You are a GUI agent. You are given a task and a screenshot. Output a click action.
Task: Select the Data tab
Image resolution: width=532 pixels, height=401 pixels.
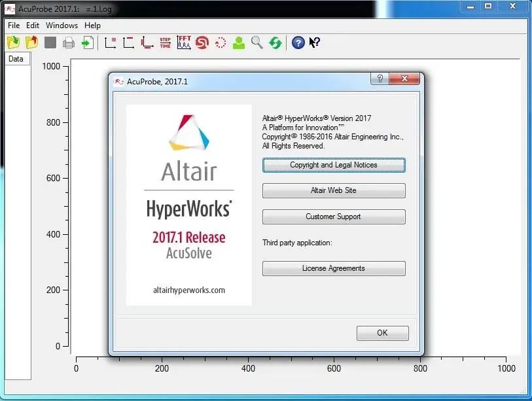16,59
